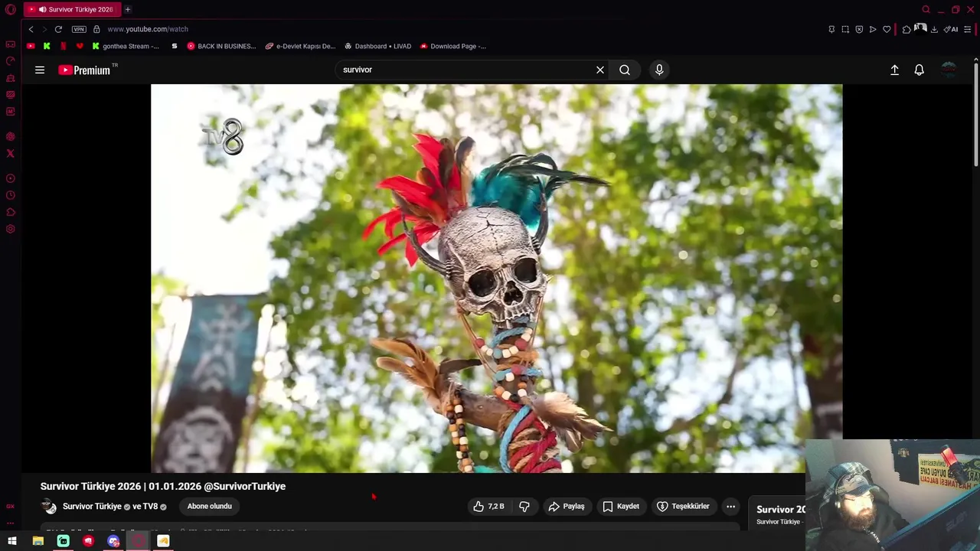Click the 'Abone olundu' subscribed button

pos(209,507)
